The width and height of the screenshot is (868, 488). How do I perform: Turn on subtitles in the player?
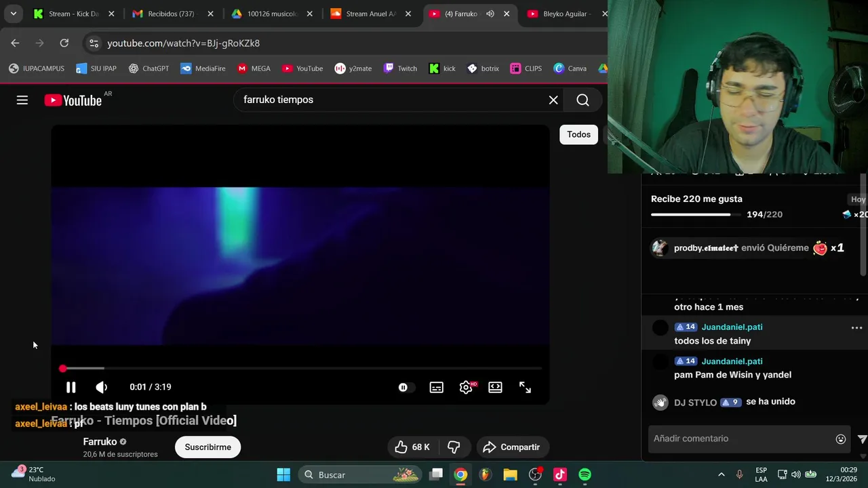pos(437,387)
